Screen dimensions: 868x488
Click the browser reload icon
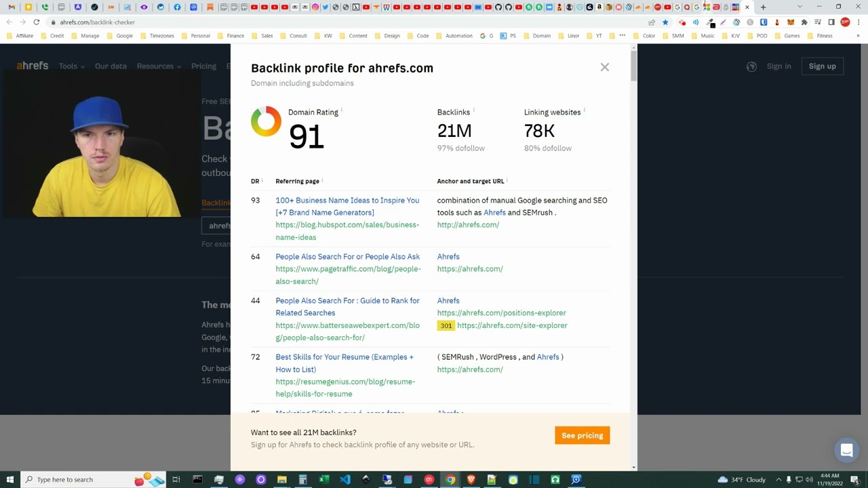tap(36, 22)
